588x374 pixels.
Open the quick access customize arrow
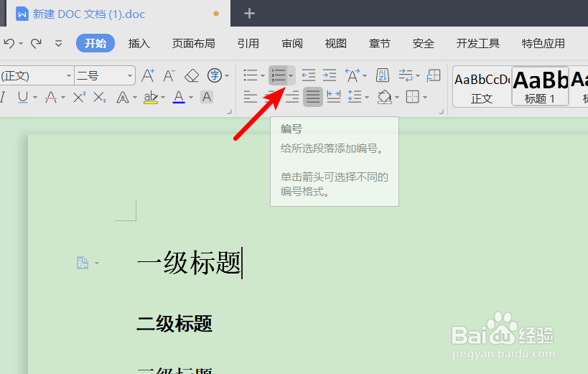58,44
